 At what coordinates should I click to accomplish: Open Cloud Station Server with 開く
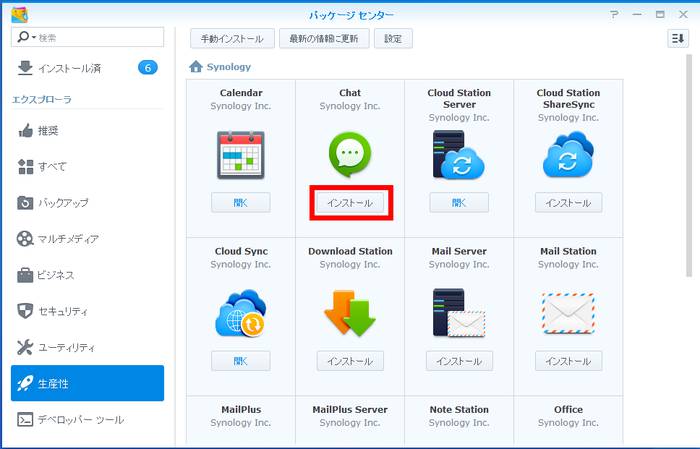click(x=459, y=203)
